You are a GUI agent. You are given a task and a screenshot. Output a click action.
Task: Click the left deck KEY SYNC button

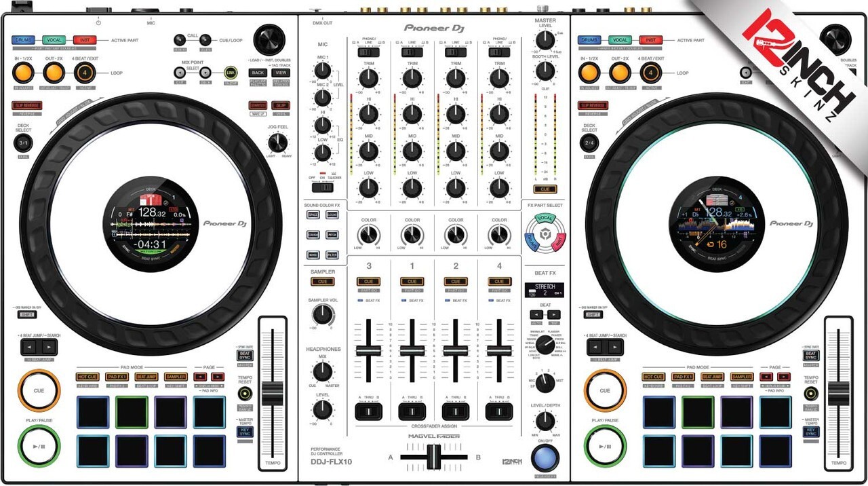pyautogui.click(x=244, y=431)
